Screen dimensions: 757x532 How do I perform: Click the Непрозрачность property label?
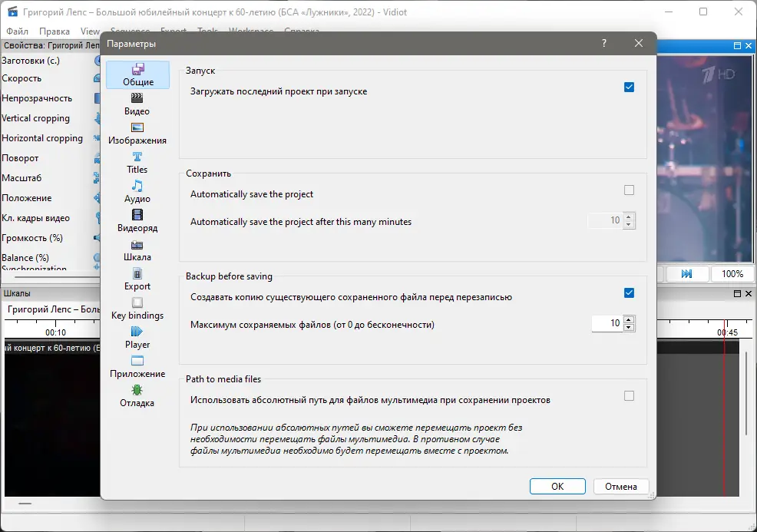point(37,98)
